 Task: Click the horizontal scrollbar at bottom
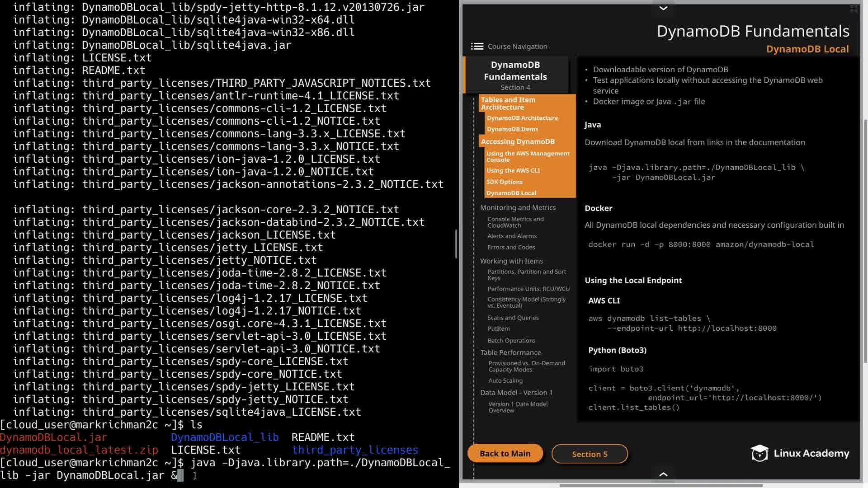coord(661,485)
